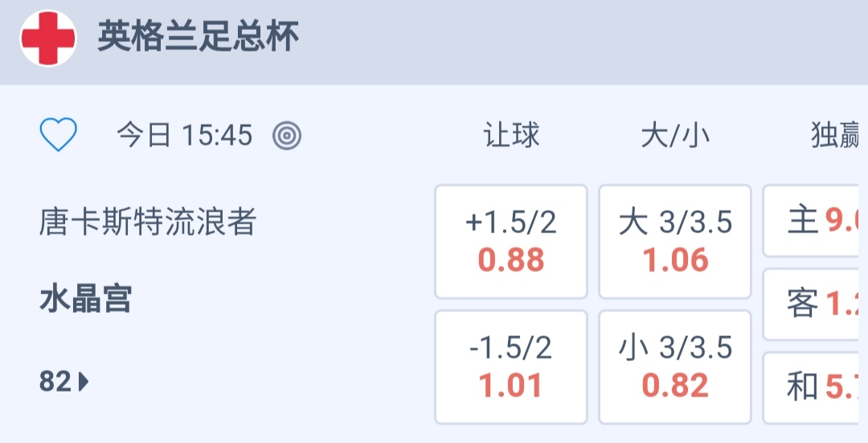Click the small triangle arrow after 82

tap(84, 382)
